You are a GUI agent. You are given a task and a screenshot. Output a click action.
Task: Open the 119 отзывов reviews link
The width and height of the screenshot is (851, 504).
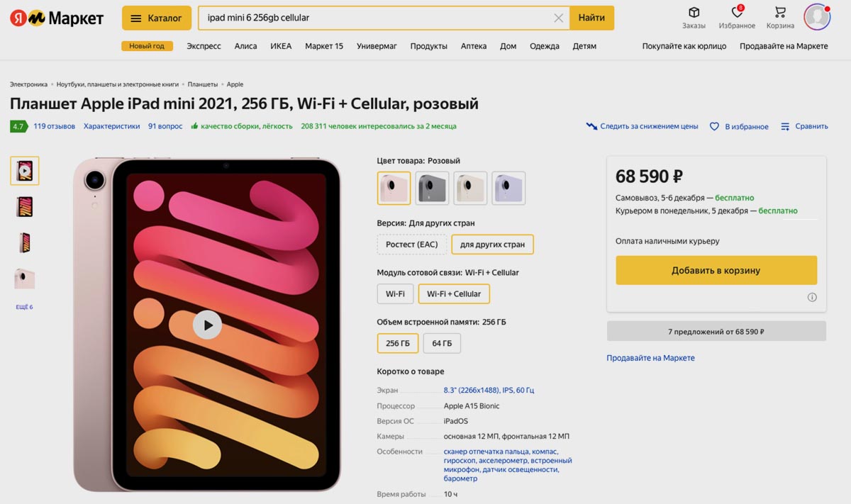click(55, 126)
